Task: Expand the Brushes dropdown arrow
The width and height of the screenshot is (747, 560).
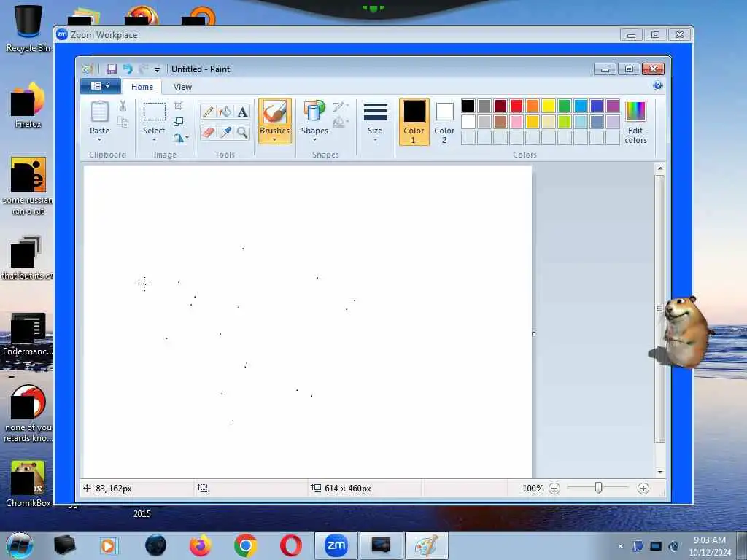Action: (x=275, y=139)
